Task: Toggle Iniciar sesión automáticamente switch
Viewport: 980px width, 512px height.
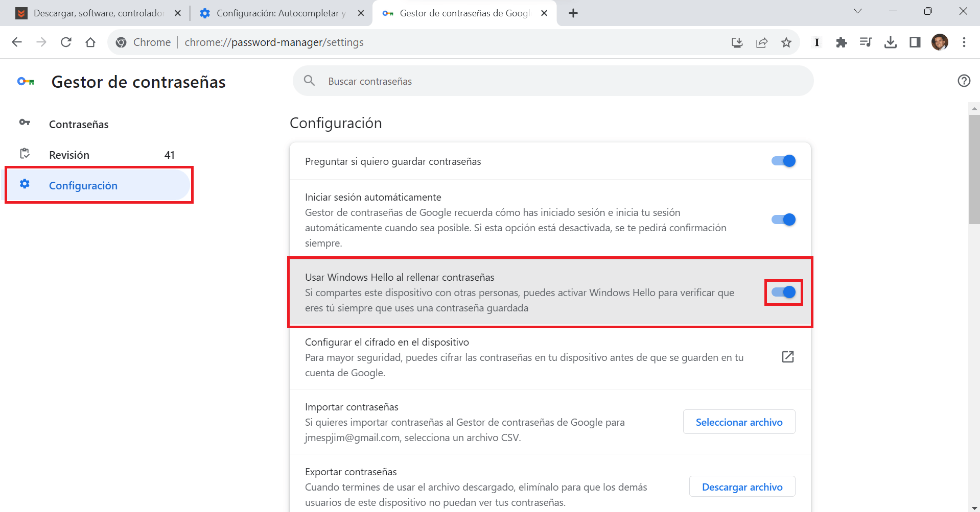Action: [x=783, y=220]
